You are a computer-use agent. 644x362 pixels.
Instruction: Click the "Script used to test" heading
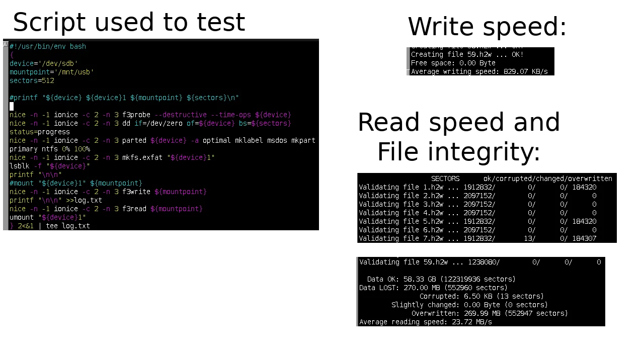pyautogui.click(x=129, y=22)
